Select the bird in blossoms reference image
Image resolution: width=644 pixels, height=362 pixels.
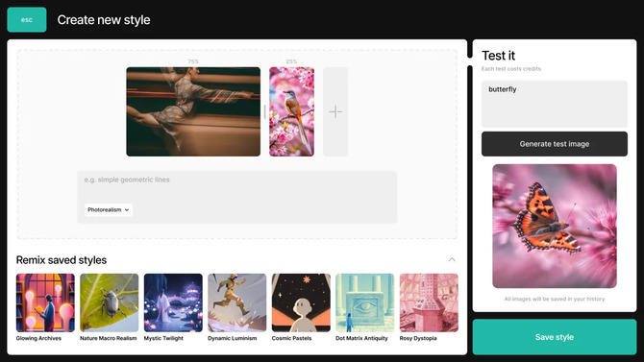tap(291, 111)
